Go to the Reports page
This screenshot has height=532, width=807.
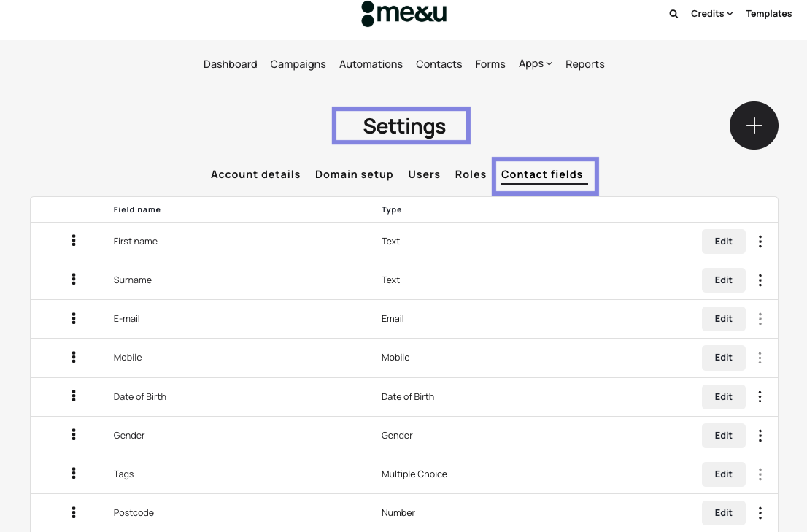coord(584,64)
